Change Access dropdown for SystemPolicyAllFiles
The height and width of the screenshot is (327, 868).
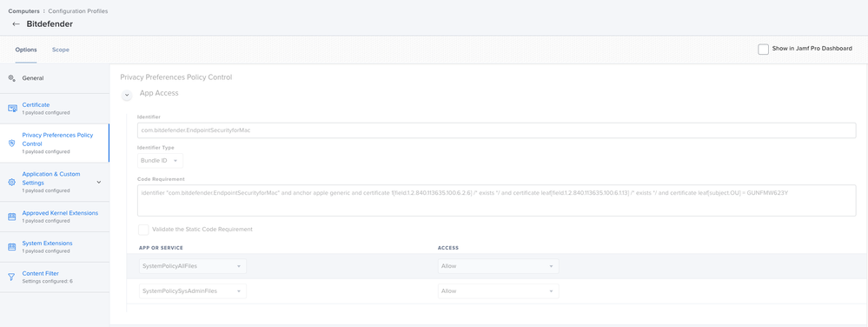click(x=498, y=266)
